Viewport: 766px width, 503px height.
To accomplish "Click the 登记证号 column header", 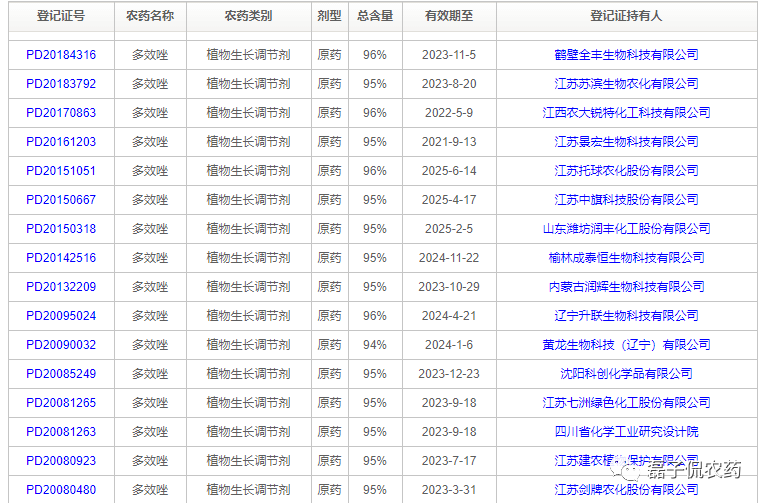I will (x=61, y=16).
